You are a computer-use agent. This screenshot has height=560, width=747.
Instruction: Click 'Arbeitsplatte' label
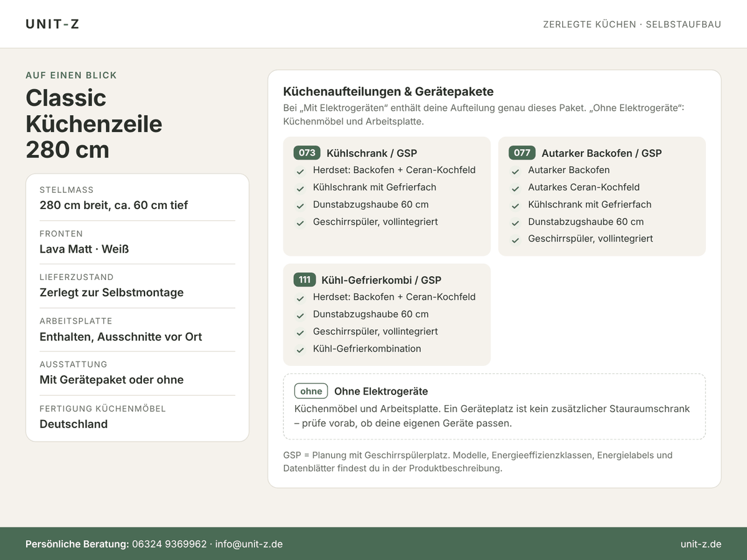[76, 321]
